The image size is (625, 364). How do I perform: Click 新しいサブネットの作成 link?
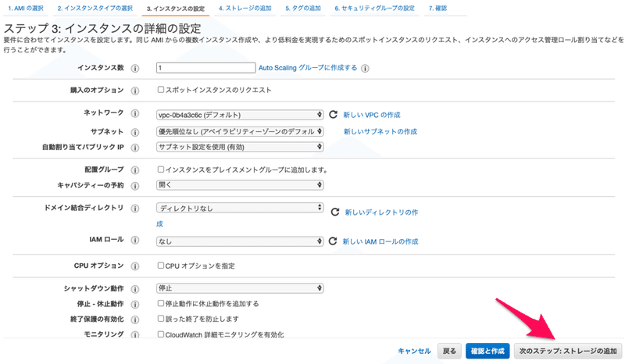[380, 131]
